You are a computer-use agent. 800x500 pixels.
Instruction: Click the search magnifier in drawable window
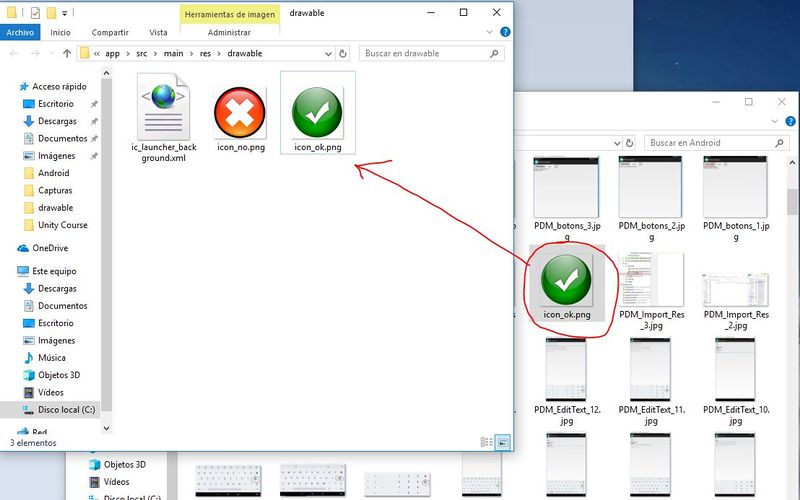pos(494,53)
